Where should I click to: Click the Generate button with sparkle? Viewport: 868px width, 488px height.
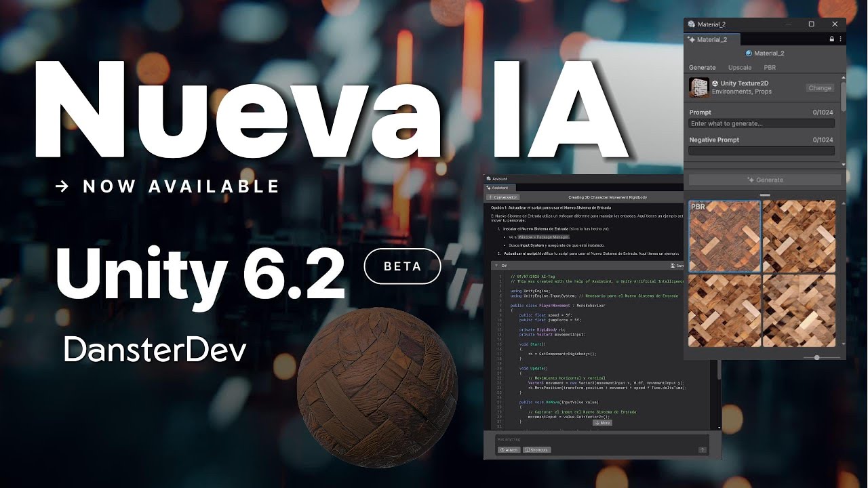point(765,180)
